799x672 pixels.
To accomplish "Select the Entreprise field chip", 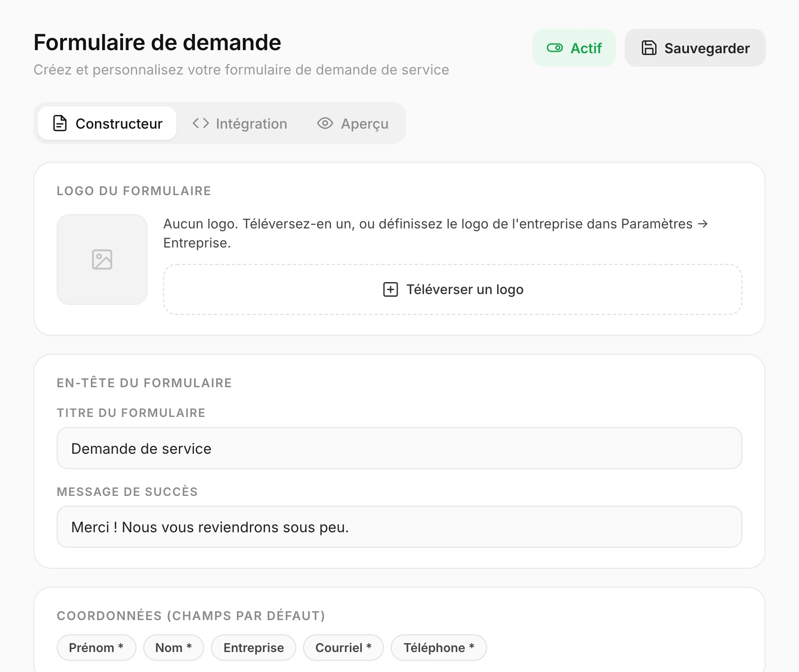I will click(253, 648).
